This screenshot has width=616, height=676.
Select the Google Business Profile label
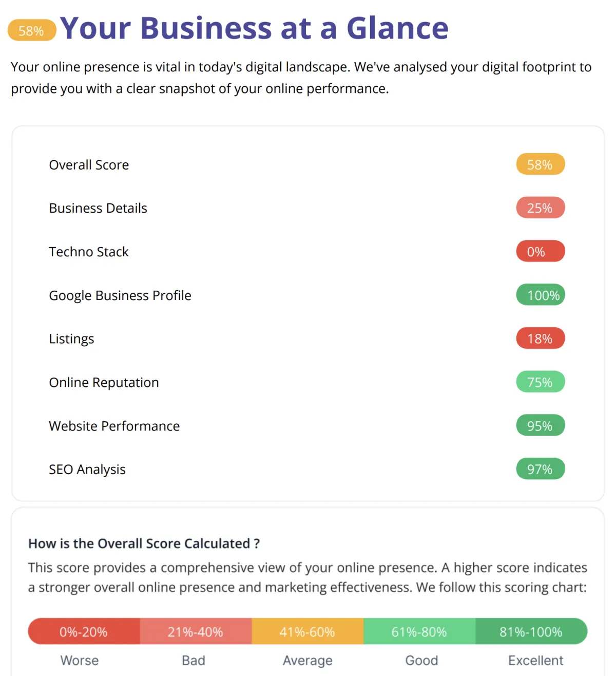click(120, 295)
